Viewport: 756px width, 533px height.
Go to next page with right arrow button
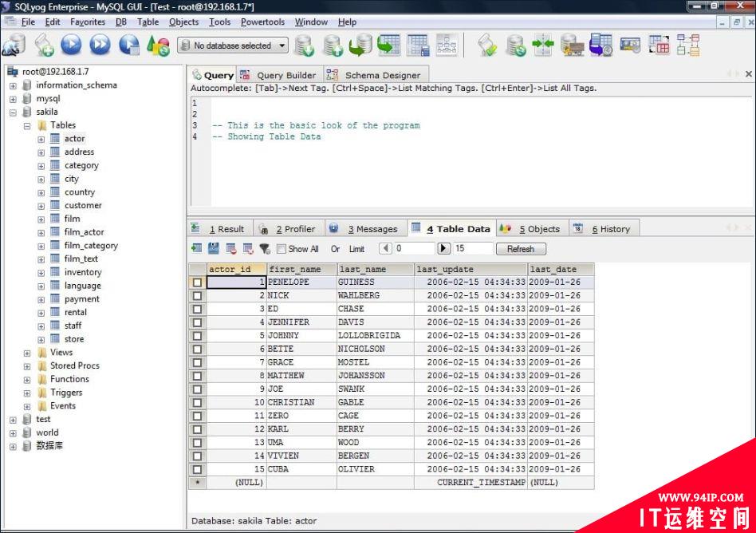(443, 248)
